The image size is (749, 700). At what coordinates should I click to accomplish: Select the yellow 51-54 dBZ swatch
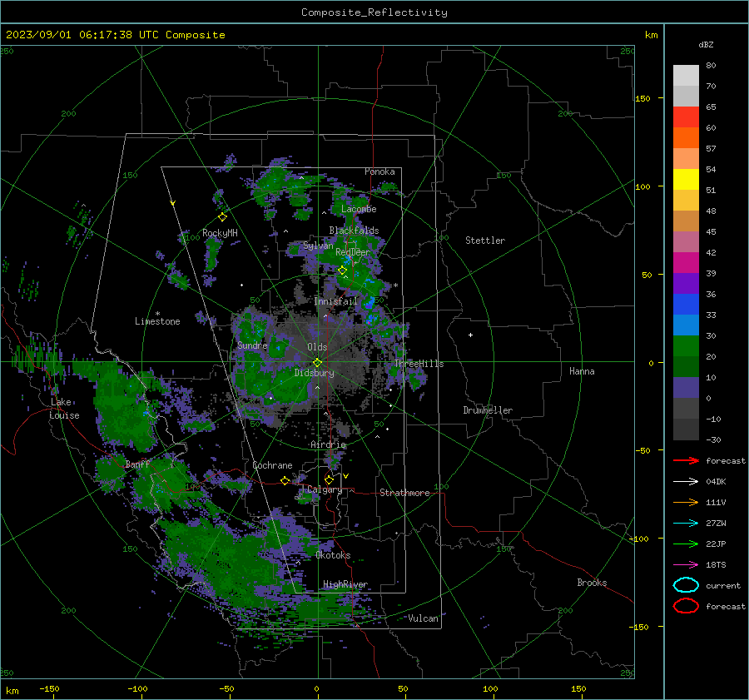686,180
